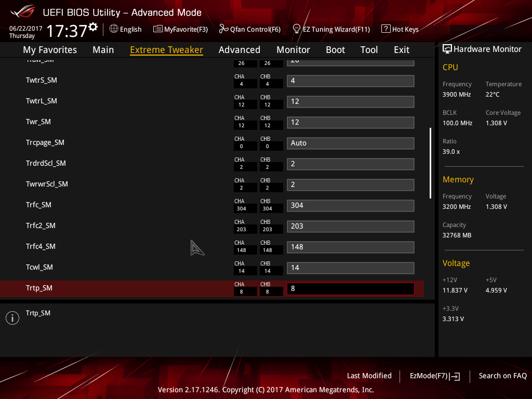Switch to the Boot tab
This screenshot has width=532, height=399.
click(x=335, y=50)
